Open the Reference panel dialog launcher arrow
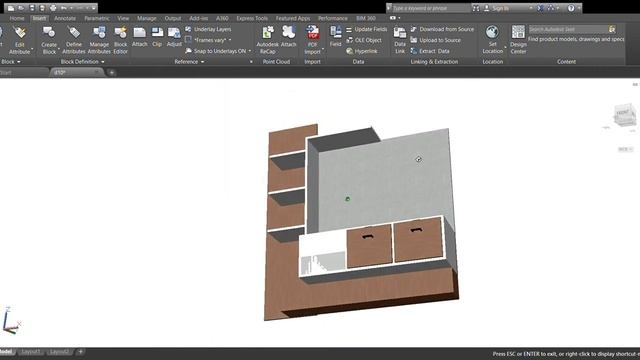The width and height of the screenshot is (640, 360). (x=251, y=62)
